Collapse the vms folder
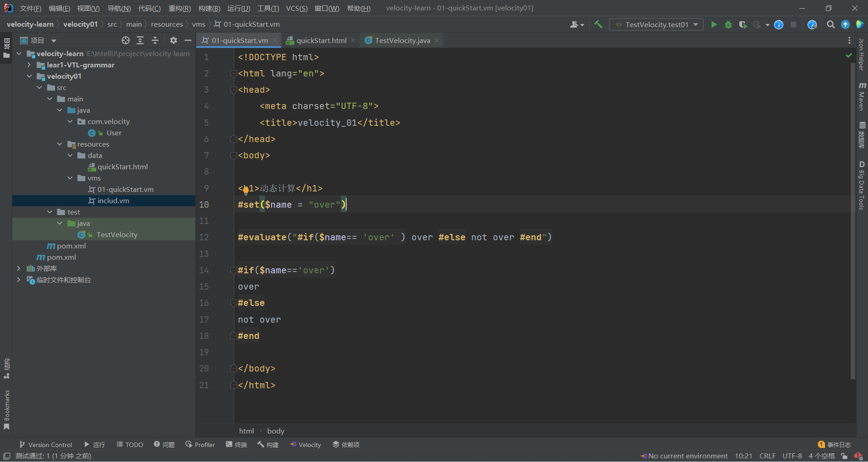 (x=70, y=178)
